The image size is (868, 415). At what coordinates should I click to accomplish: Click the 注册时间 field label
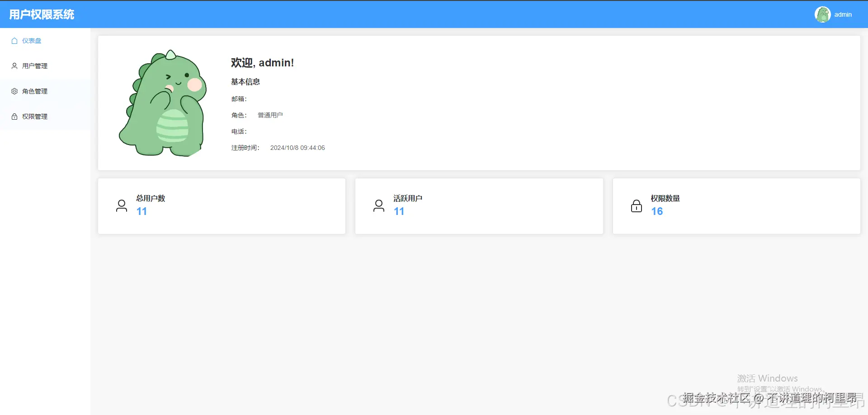point(245,148)
